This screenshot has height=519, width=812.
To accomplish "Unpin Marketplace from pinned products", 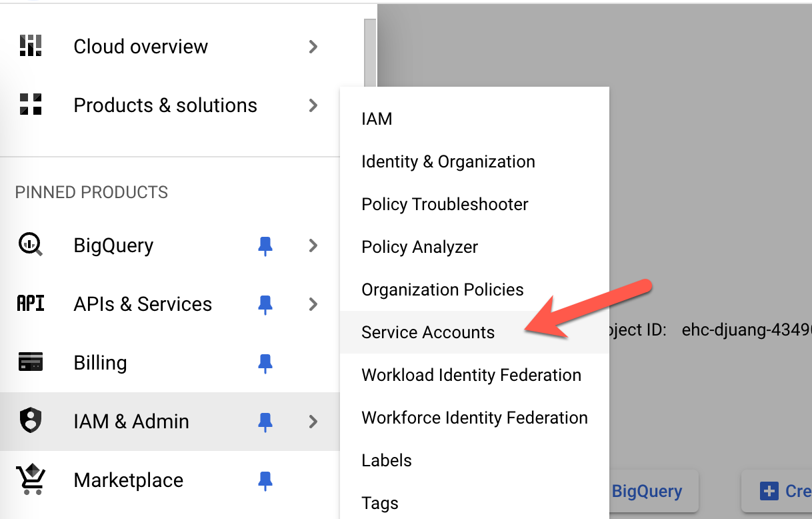I will click(265, 480).
